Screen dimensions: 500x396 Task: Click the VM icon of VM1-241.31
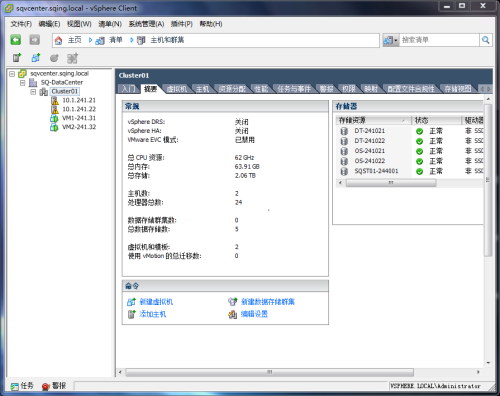pos(54,118)
